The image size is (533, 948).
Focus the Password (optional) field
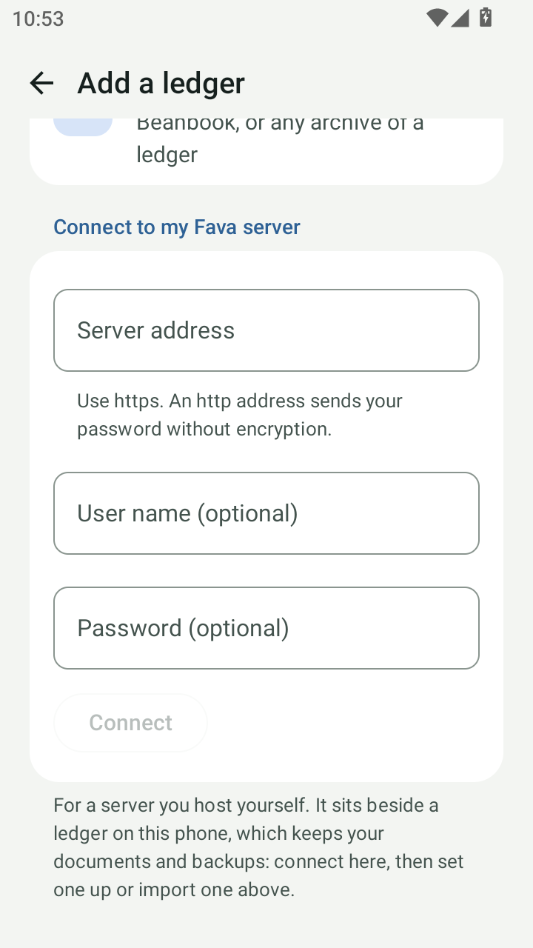point(266,628)
